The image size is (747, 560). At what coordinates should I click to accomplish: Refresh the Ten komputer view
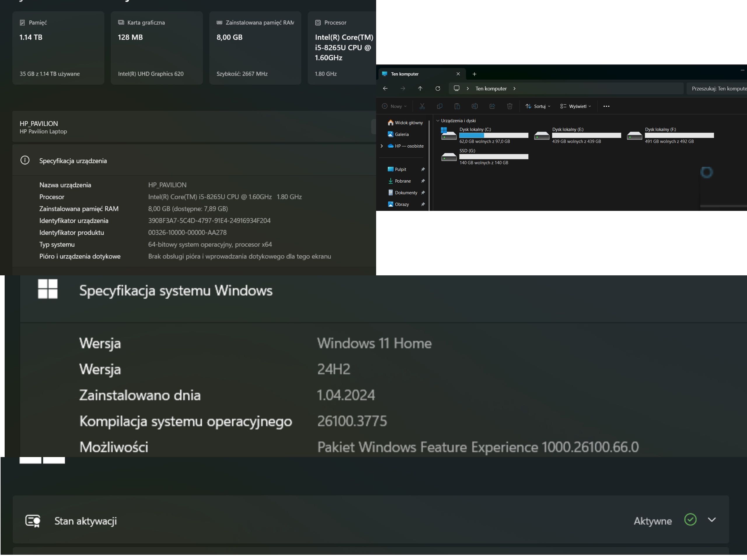pyautogui.click(x=438, y=88)
